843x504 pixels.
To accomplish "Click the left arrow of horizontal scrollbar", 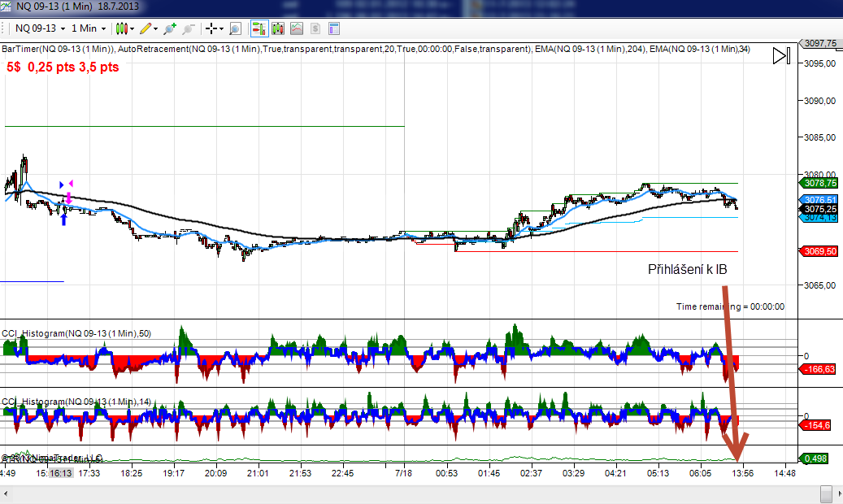I will pos(7,493).
